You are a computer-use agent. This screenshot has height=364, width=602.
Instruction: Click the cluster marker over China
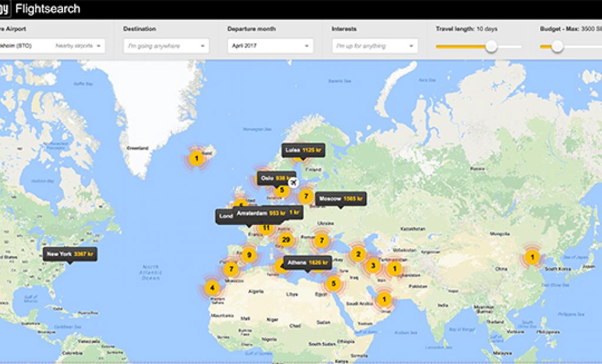click(x=531, y=257)
